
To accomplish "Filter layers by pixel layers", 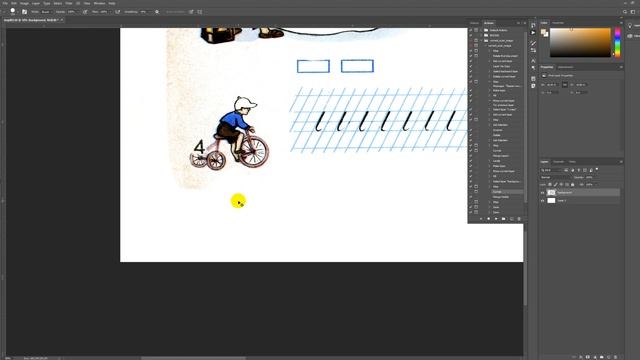I will [566, 170].
